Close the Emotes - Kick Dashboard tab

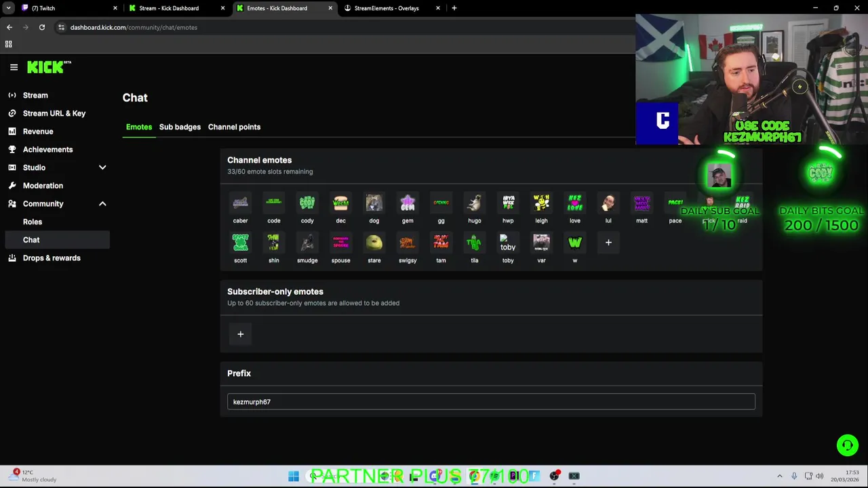[x=330, y=8]
